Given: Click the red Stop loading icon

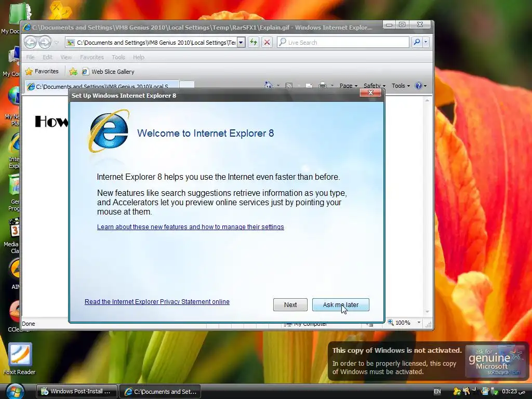Looking at the screenshot, I should click(267, 43).
